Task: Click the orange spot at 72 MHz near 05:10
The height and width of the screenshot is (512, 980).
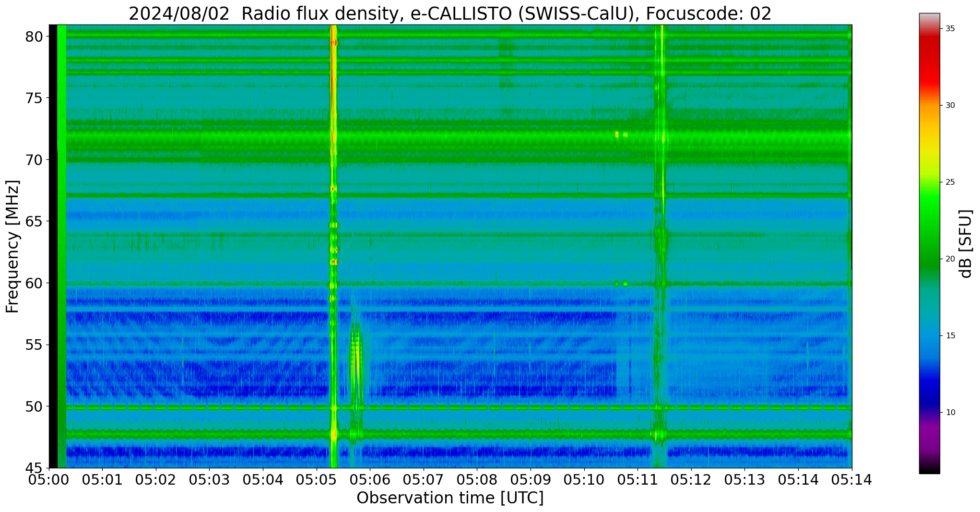Action: [617, 134]
